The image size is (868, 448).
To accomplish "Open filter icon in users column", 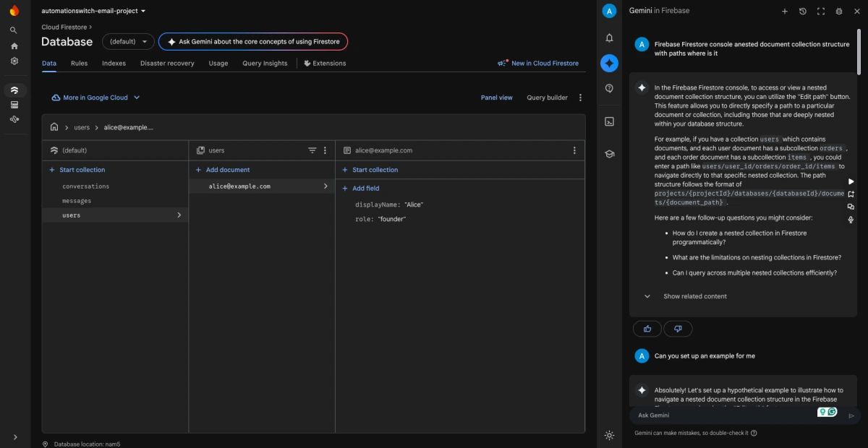I will [312, 150].
